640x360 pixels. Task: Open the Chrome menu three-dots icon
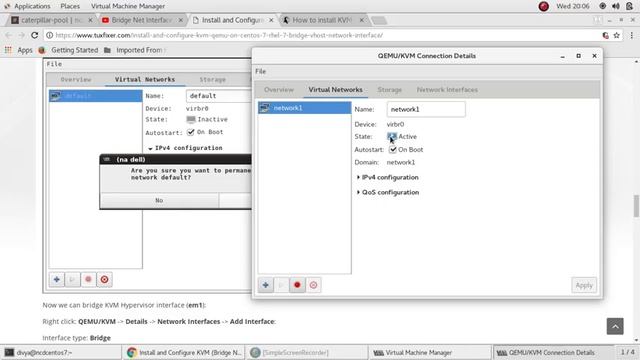click(631, 36)
